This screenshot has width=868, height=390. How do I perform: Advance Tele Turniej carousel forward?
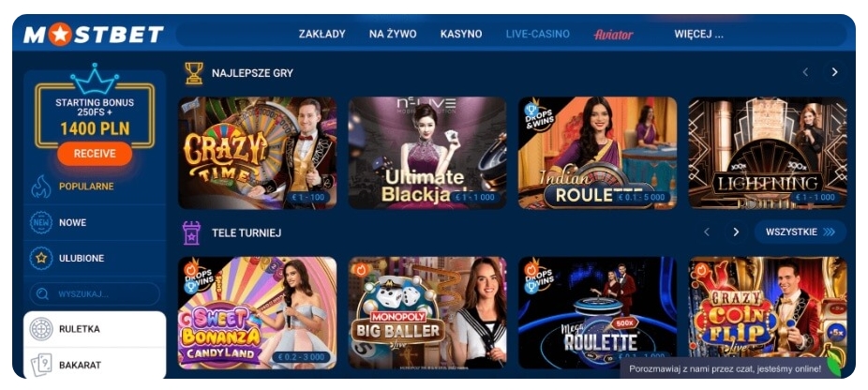click(x=736, y=232)
